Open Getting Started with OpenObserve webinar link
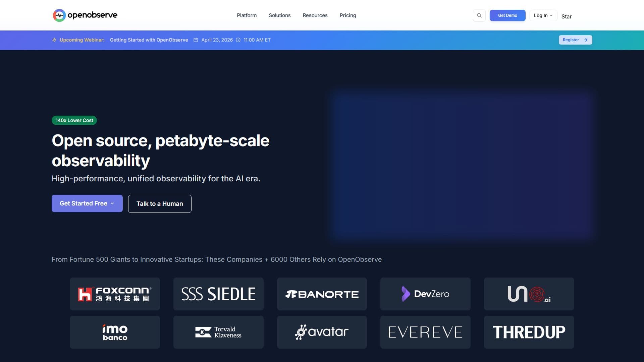Screen dimensions: 644x362 tap(149, 40)
